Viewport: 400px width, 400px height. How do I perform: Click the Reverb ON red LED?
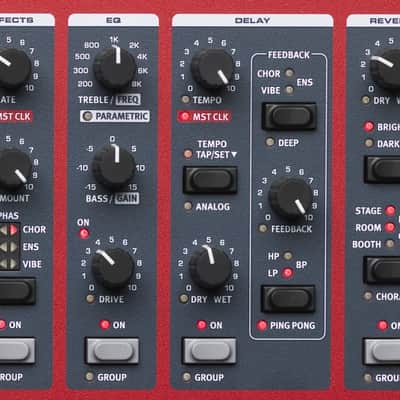[382, 325]
